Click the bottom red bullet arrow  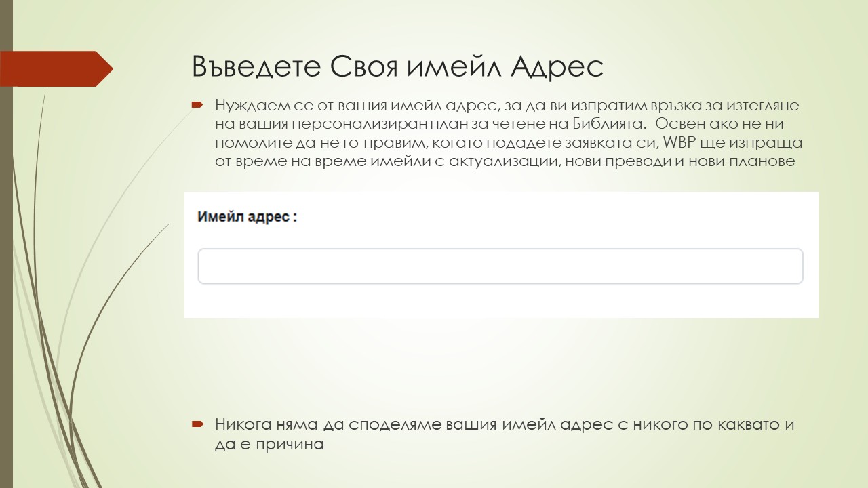[197, 425]
